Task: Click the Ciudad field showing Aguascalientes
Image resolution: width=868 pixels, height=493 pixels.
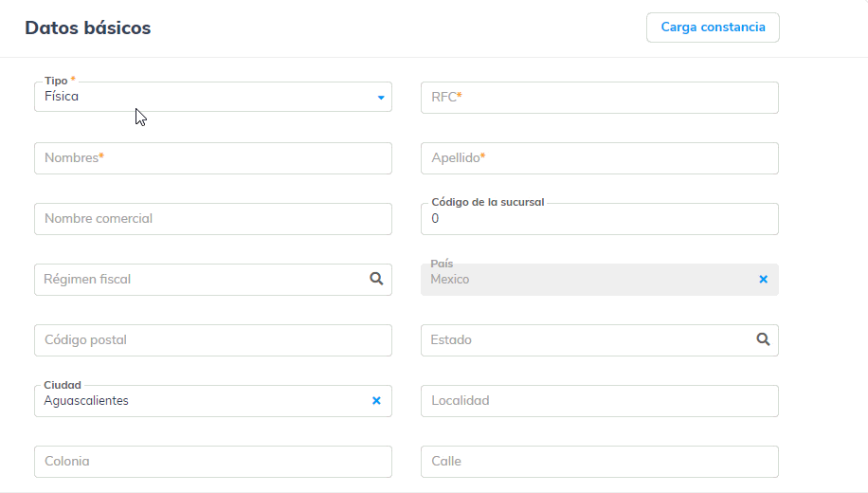Action: (x=199, y=401)
